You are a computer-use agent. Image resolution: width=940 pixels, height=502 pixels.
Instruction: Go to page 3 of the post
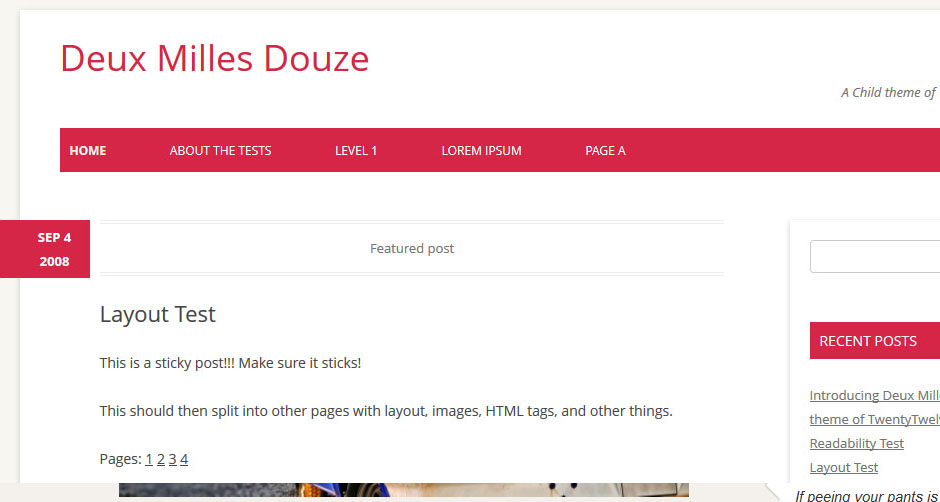point(173,459)
